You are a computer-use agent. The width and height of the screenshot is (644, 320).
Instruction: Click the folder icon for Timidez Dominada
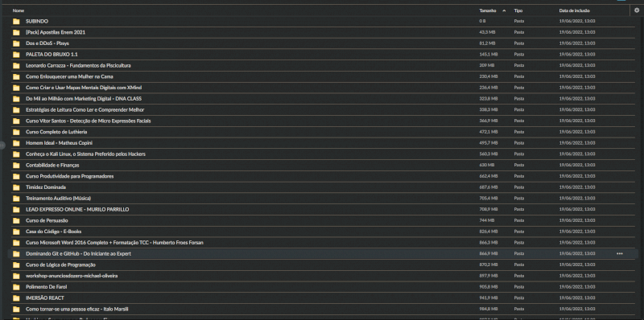coord(16,187)
